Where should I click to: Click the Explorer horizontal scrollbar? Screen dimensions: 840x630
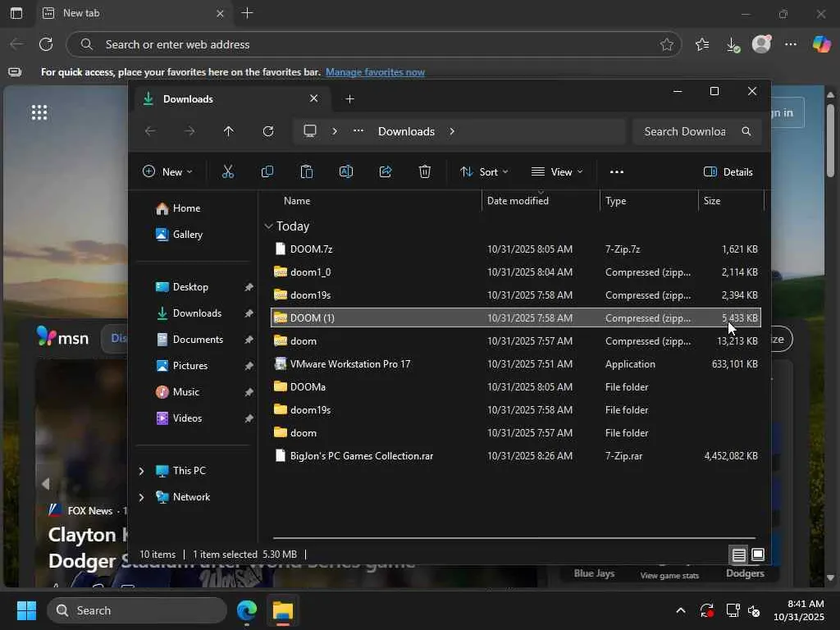pos(514,537)
